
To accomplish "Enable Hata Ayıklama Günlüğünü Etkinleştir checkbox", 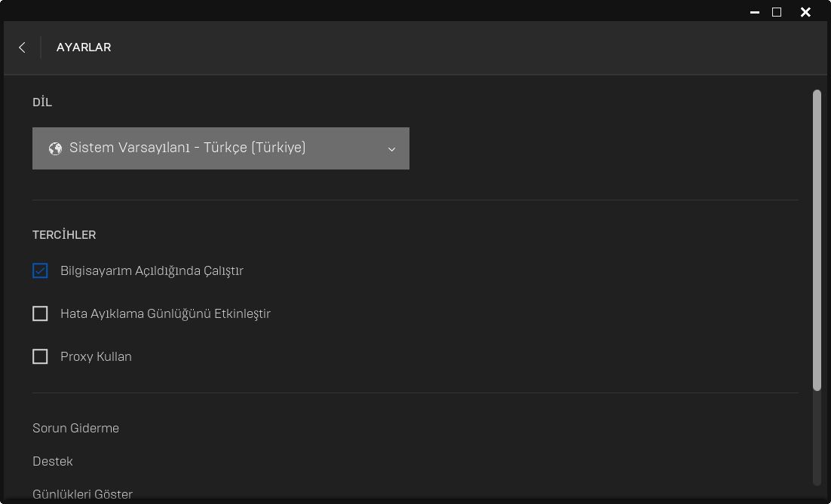I will tap(40, 313).
